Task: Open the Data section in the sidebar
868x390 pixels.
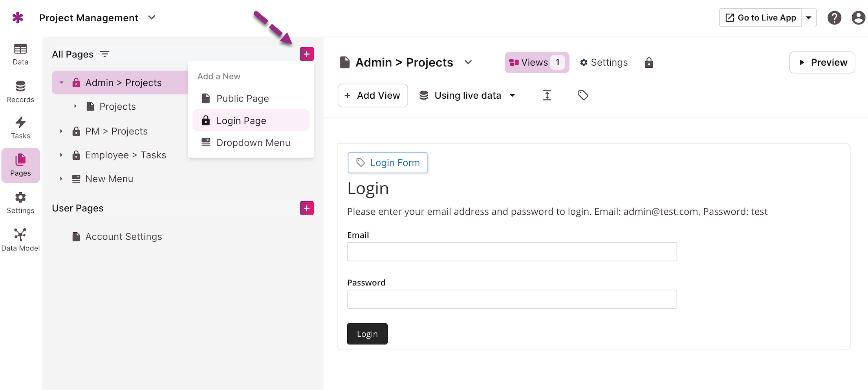Action: tap(20, 53)
